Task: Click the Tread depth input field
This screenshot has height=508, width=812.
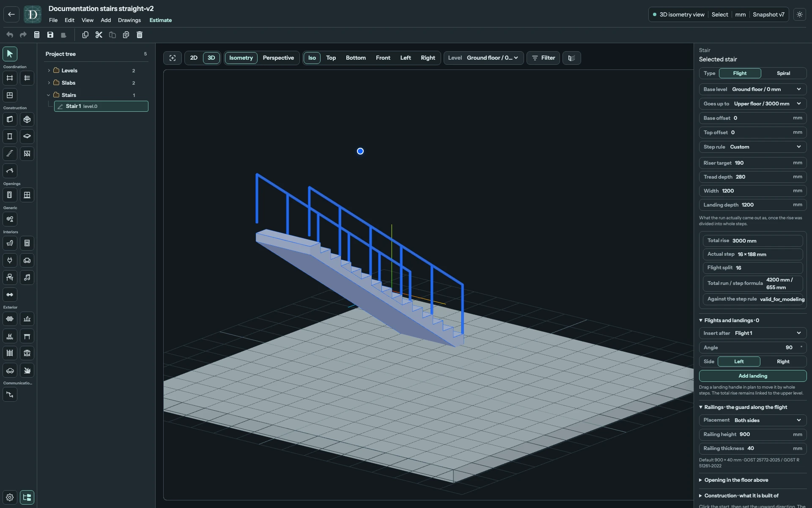Action: click(753, 177)
